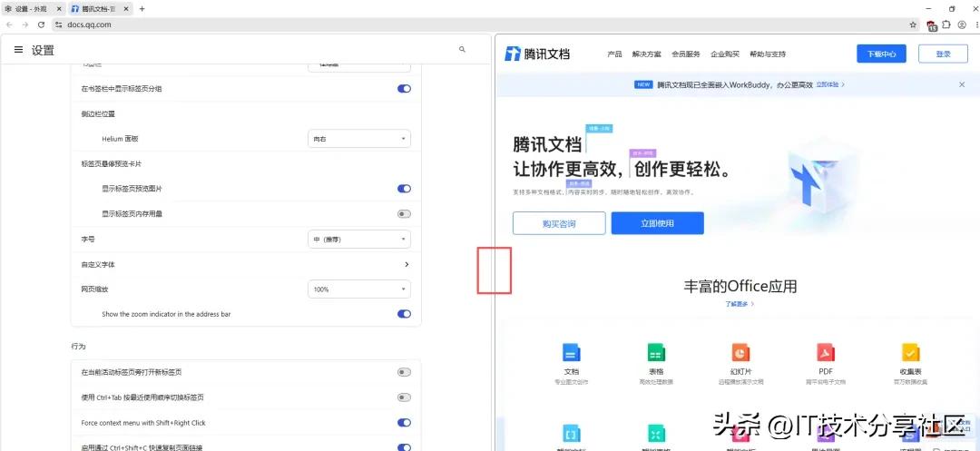This screenshot has width=980, height=451.
Task: Toggle Force context menu with Shift+Right Click
Action: pos(405,423)
